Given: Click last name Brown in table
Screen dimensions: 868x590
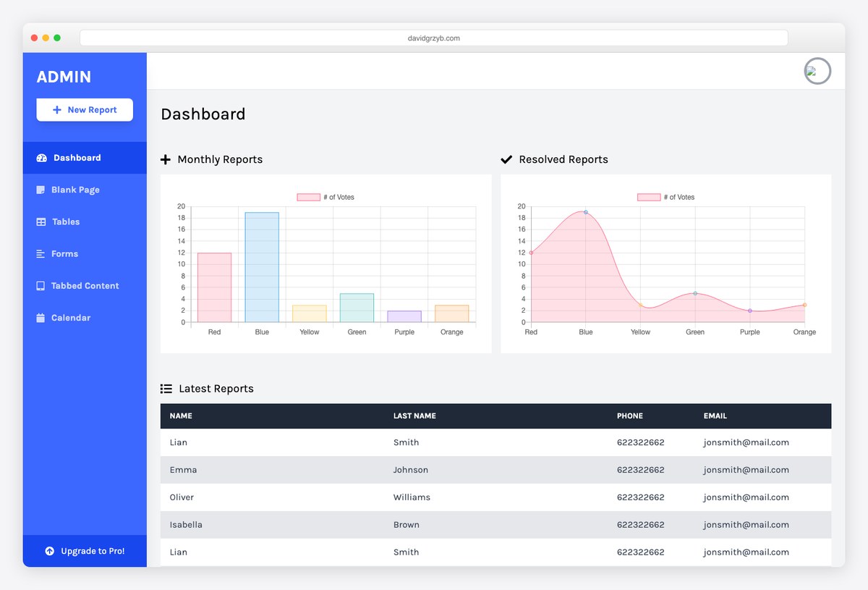Looking at the screenshot, I should (x=407, y=525).
